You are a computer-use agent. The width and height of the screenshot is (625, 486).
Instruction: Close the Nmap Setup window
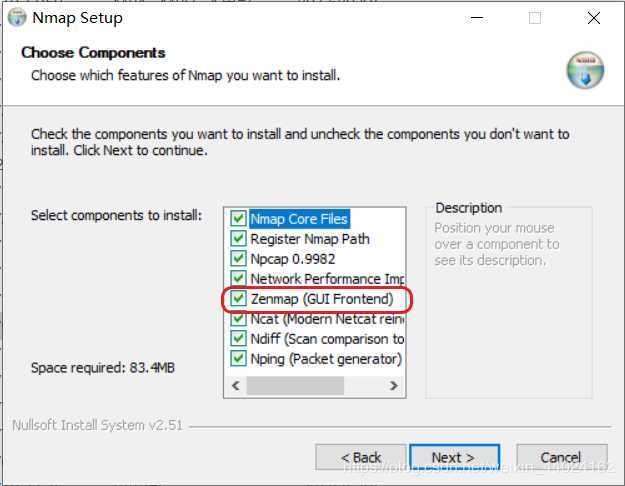click(x=594, y=18)
